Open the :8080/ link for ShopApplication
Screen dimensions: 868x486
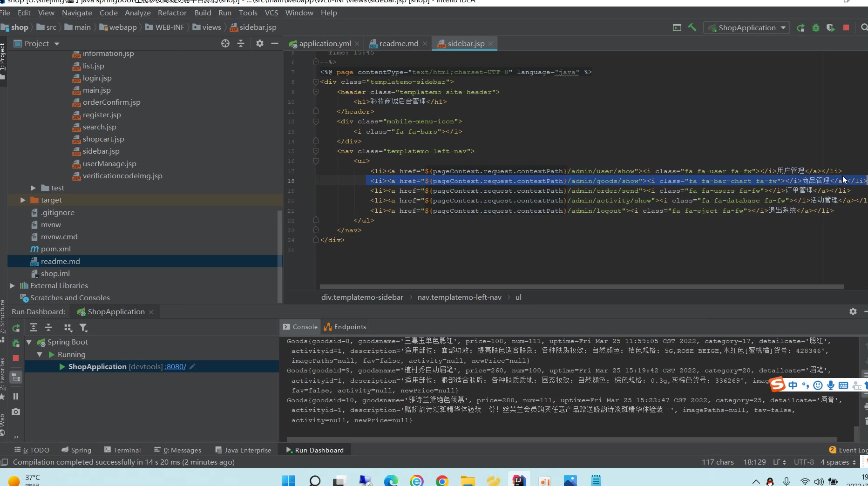point(175,367)
